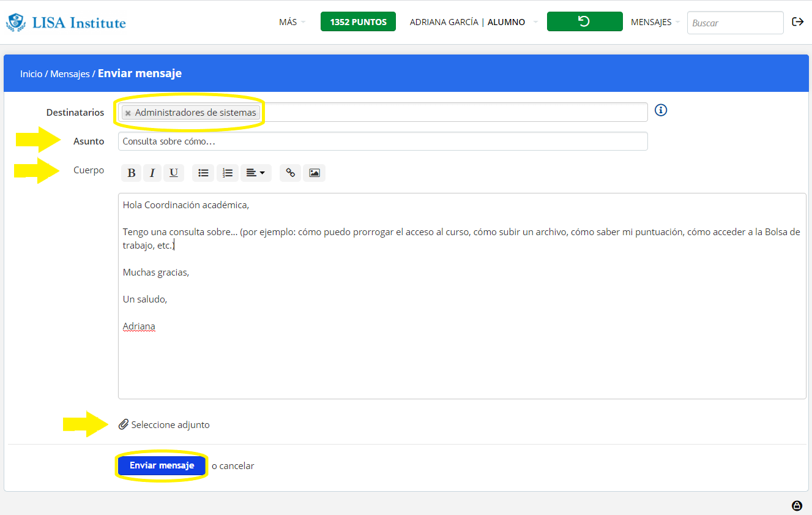
Task: Apply italic formatting to the text
Action: pos(152,173)
